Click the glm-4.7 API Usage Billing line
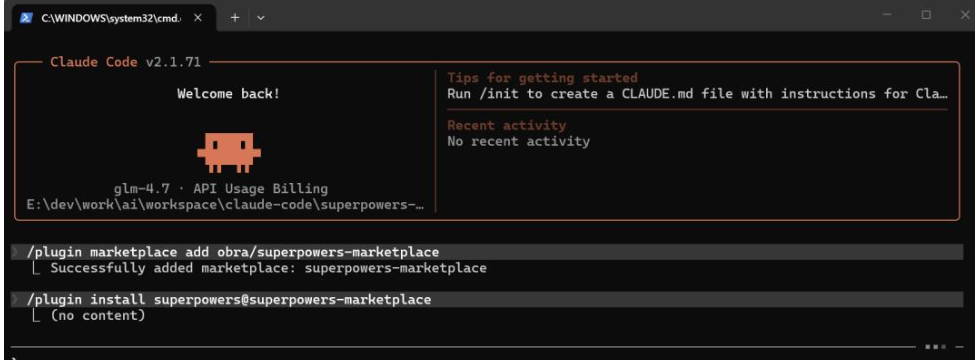 point(221,188)
